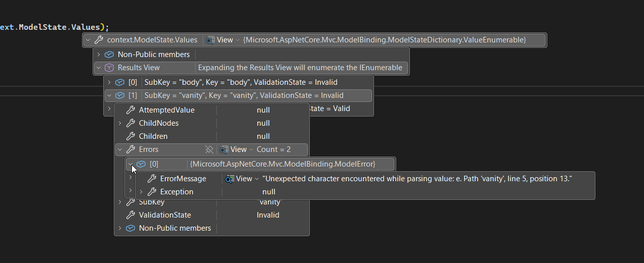
Task: Expand the Exception property node
Action: pos(141,192)
